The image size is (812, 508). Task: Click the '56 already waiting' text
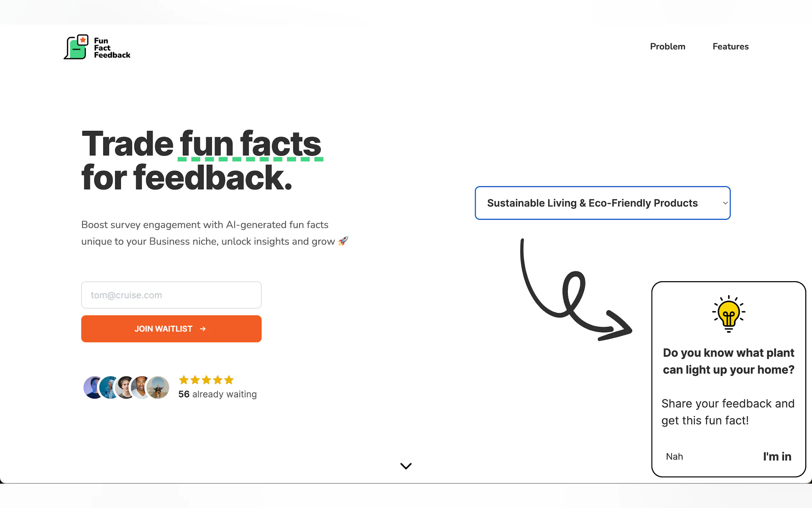click(217, 394)
